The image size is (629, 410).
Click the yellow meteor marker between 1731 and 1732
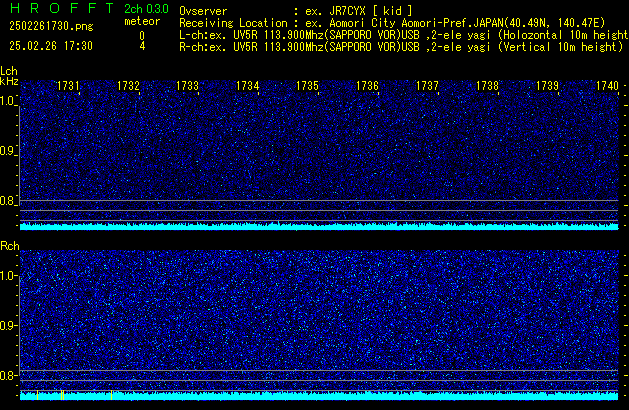pos(111,395)
